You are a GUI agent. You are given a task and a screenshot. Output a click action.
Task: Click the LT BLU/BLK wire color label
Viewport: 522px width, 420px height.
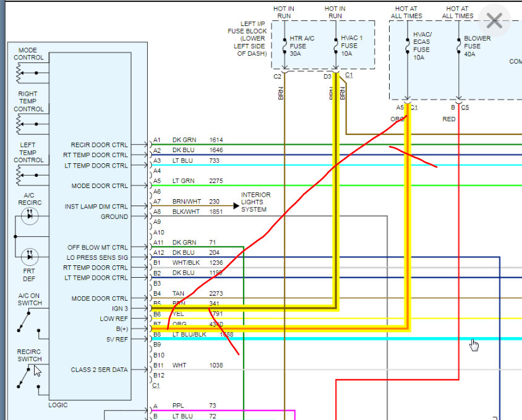point(189,335)
